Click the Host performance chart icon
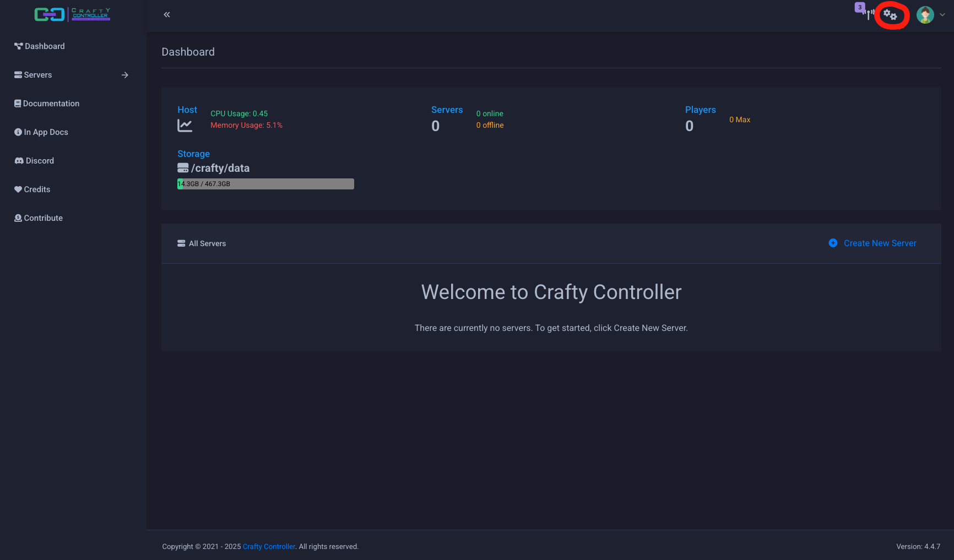Image resolution: width=954 pixels, height=560 pixels. point(186,125)
